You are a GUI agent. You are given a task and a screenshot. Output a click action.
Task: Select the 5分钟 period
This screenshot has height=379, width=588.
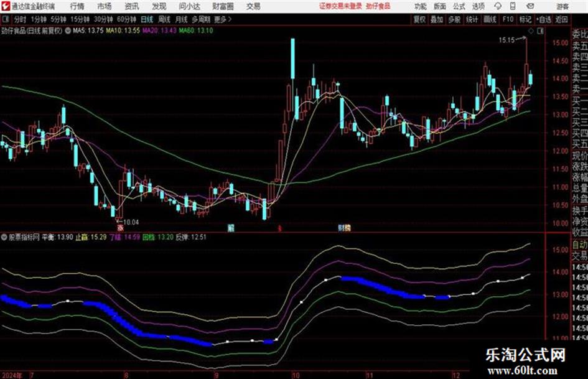coord(58,19)
